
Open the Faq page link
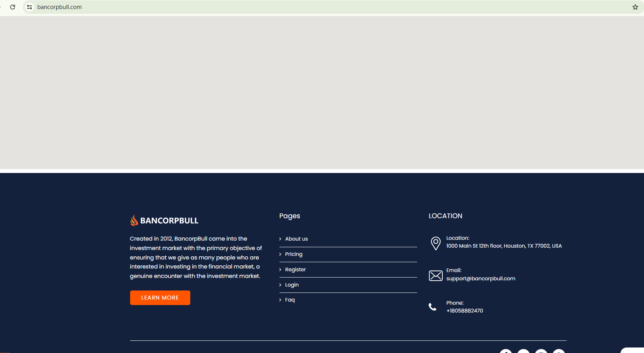pyautogui.click(x=290, y=300)
